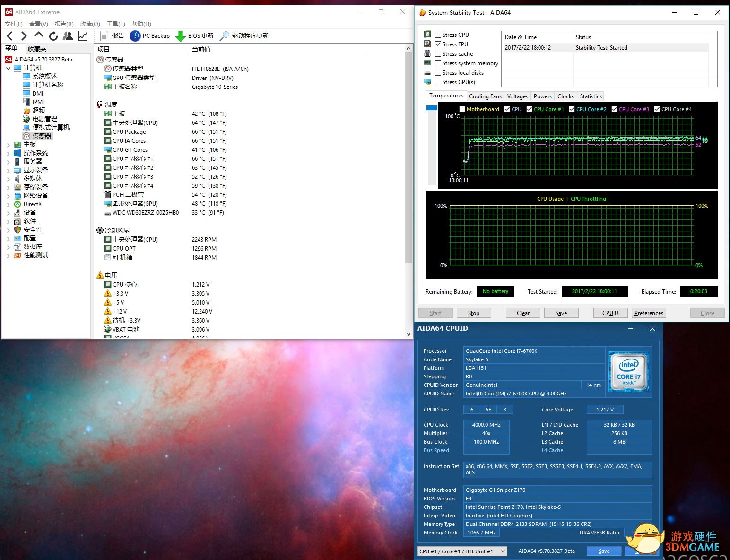Click 驱动程序更新 toolbar button
Viewport: 730px width, 560px height.
245,36
